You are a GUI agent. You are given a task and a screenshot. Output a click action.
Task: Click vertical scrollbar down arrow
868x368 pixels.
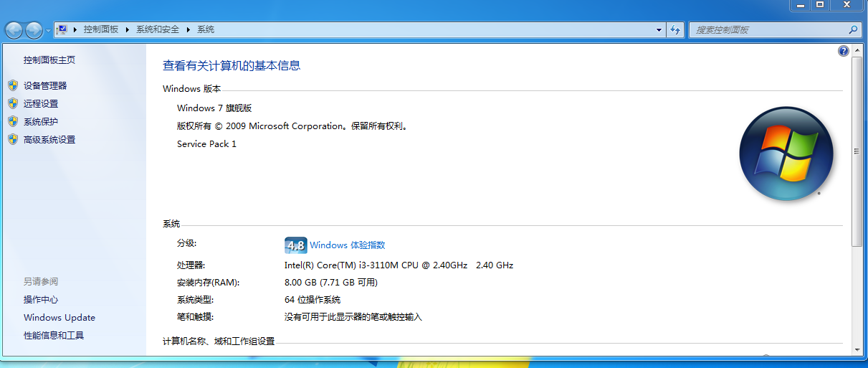coord(857,349)
